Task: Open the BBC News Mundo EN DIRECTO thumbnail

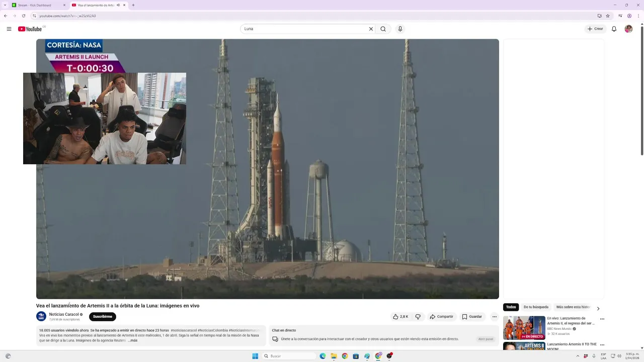Action: (524, 328)
